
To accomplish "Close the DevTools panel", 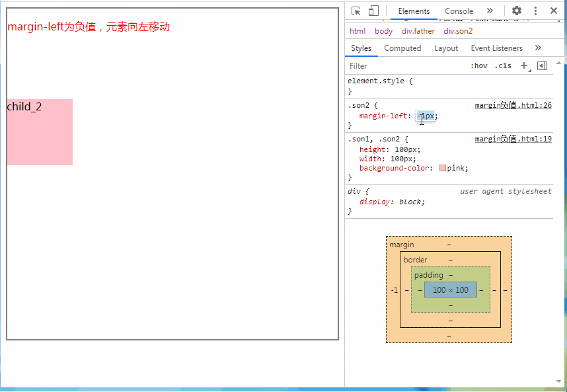I will (x=554, y=11).
